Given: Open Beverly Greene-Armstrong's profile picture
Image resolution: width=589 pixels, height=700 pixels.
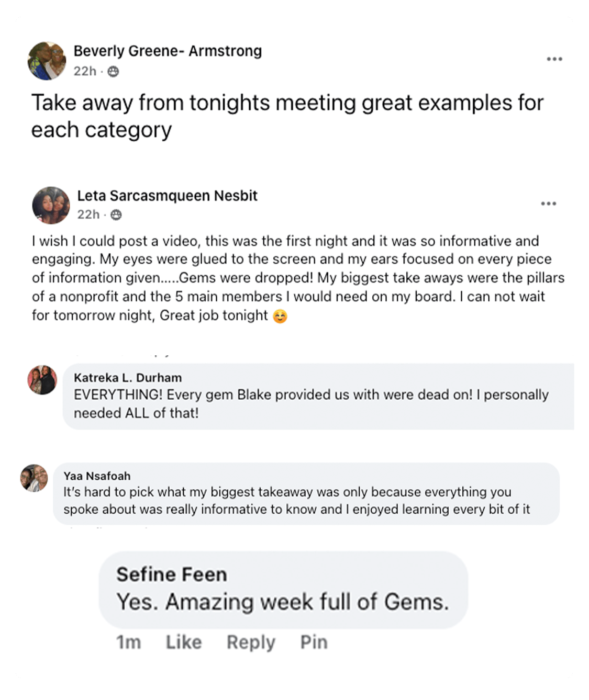Looking at the screenshot, I should [47, 61].
